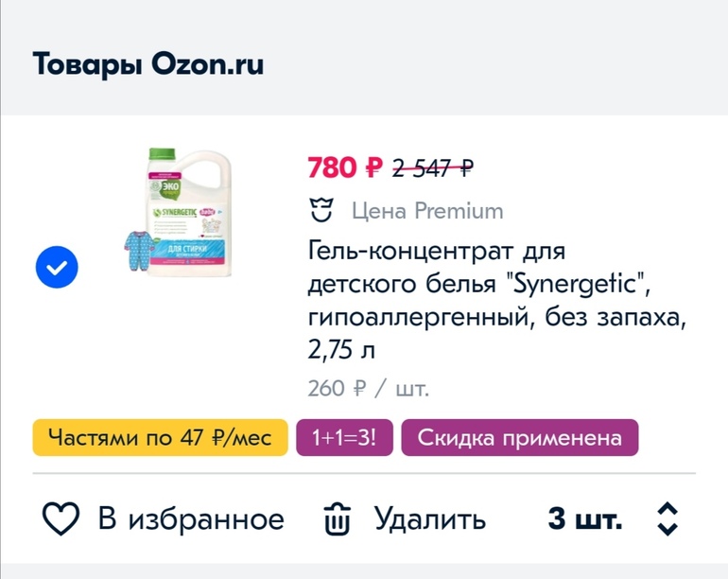Click the 'Скидка применена' badge
728x579 pixels.
520,438
